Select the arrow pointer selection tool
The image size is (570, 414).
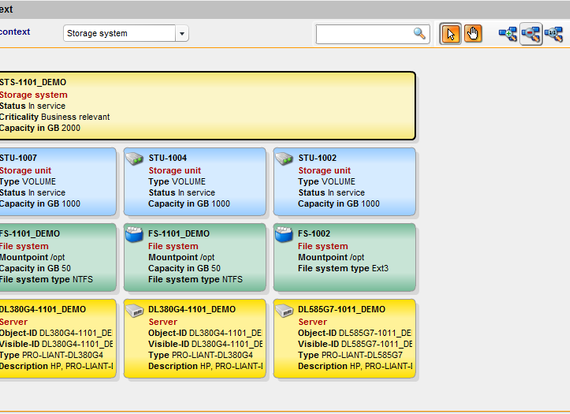[450, 34]
